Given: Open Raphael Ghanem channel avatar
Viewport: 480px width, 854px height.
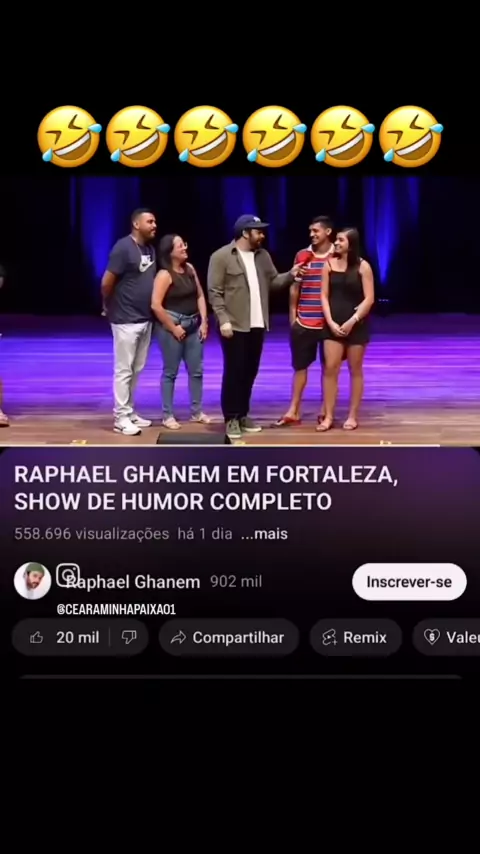Looking at the screenshot, I should (x=33, y=581).
